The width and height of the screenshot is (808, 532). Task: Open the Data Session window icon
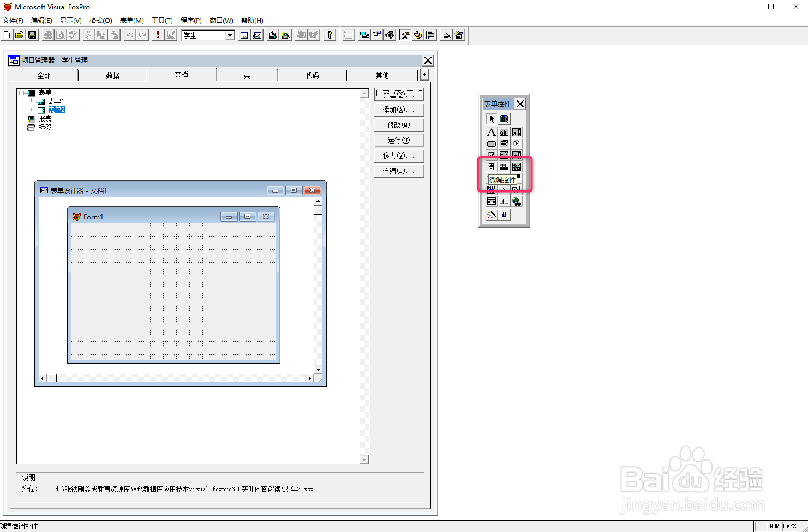(258, 35)
